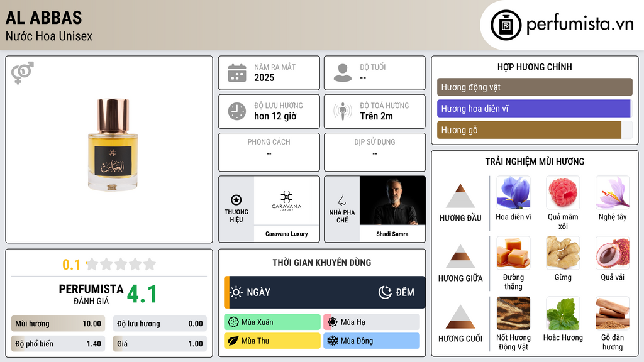
Task: Click the perfumista.vn site name
Action: (x=580, y=24)
